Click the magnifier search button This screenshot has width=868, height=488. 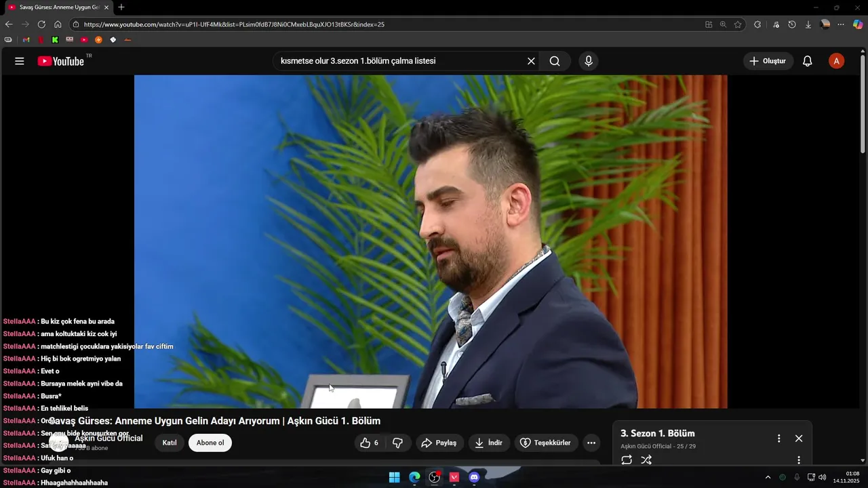[555, 61]
